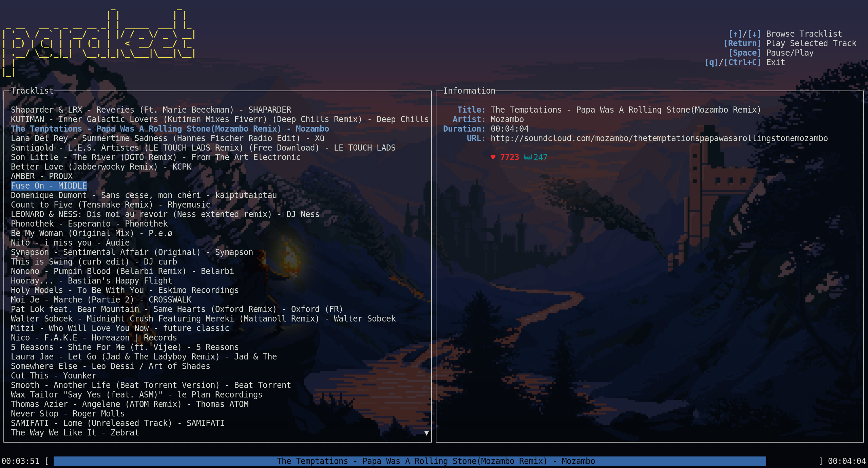Click the parakeet ASCII logo

[98, 42]
